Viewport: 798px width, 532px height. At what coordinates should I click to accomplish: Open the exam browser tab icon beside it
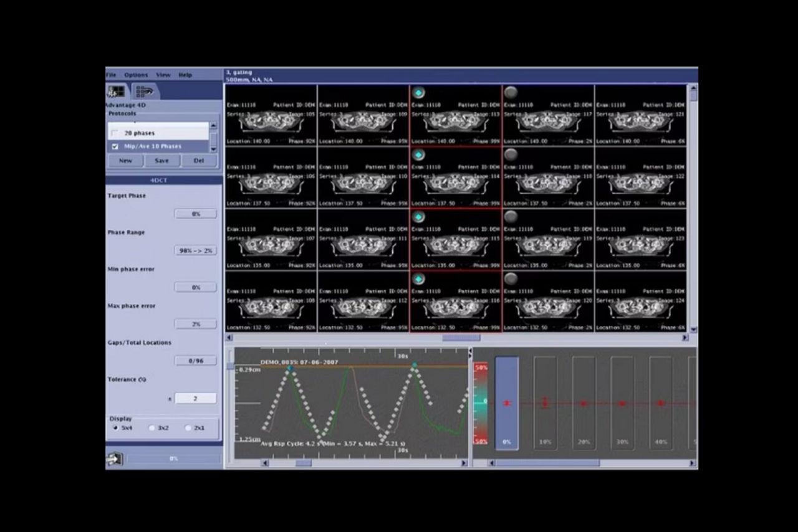click(145, 91)
